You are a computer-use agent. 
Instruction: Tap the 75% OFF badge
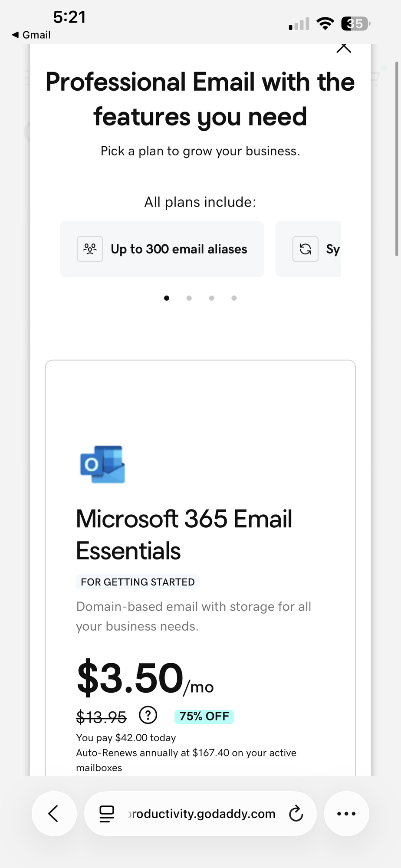204,717
